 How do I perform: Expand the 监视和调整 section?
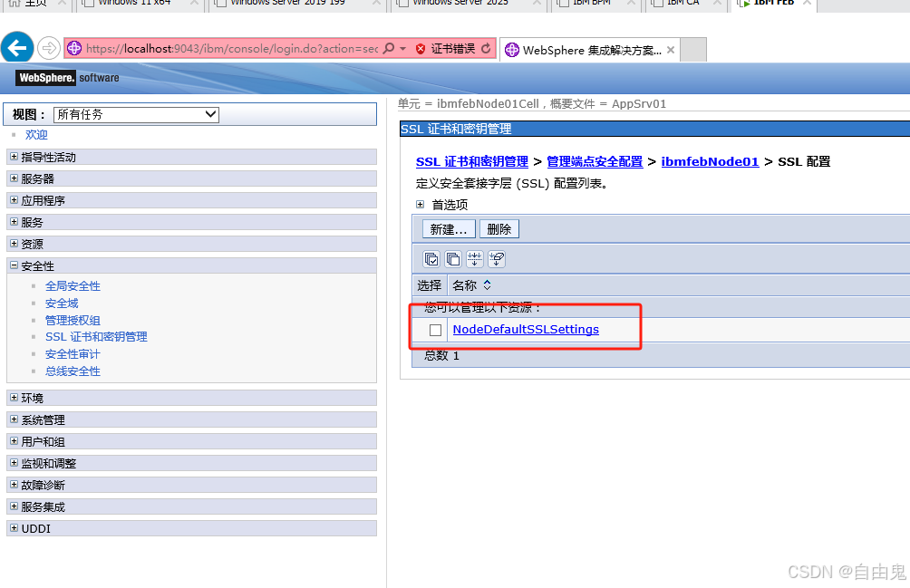[x=14, y=463]
